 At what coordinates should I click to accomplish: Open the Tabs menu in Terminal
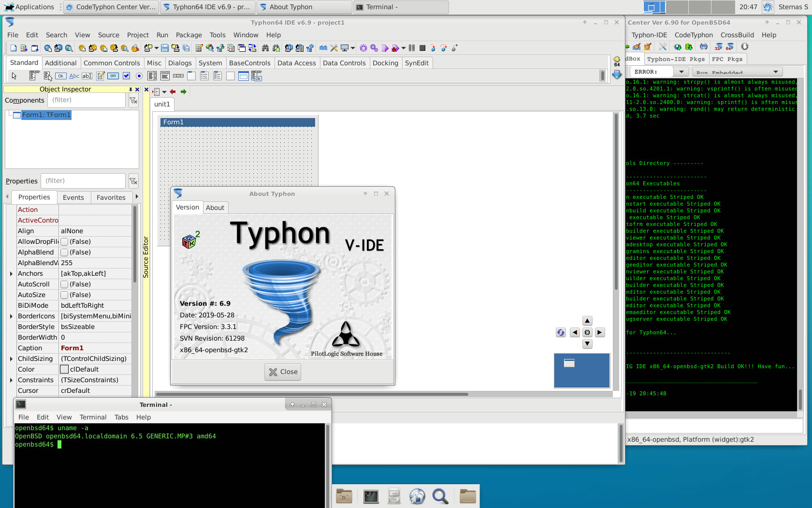(121, 417)
